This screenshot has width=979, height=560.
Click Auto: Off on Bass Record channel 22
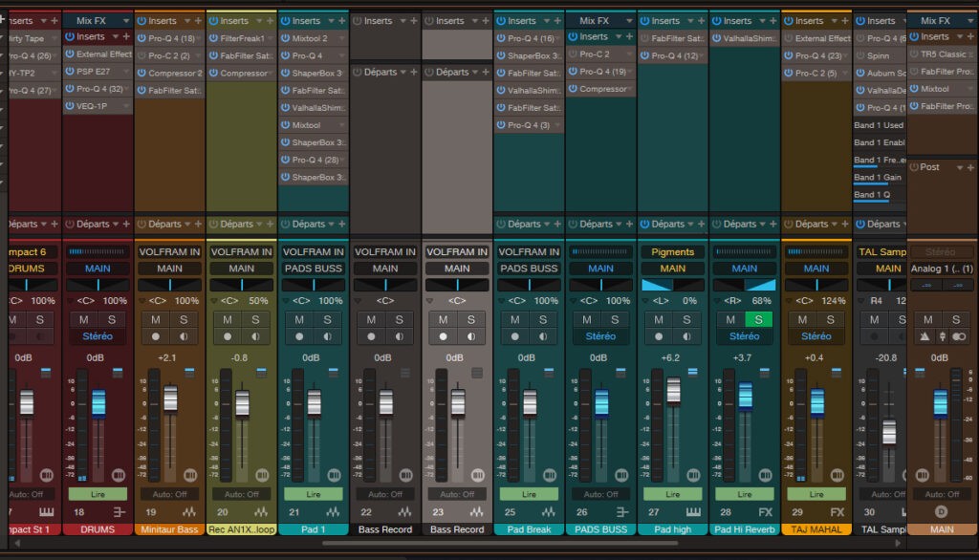[x=383, y=493]
